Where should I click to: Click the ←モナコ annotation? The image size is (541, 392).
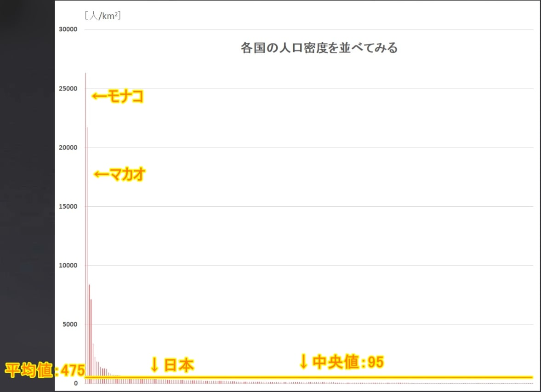pos(118,97)
